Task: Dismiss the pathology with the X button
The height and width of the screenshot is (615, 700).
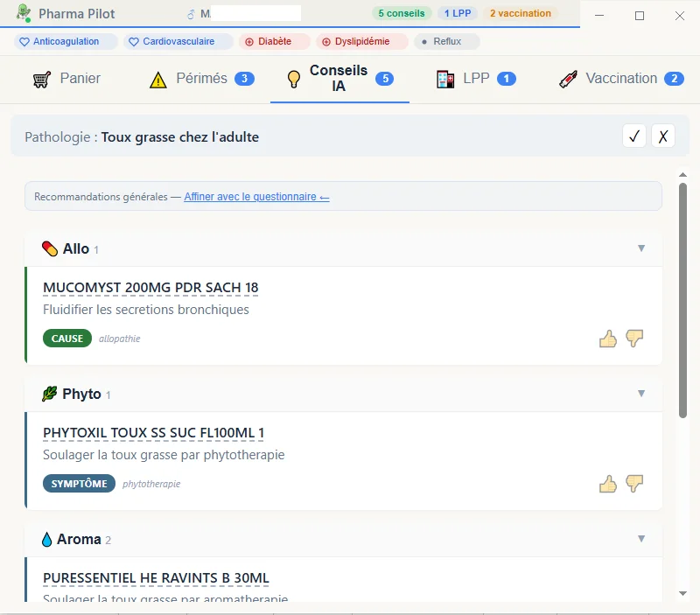Action: point(663,136)
